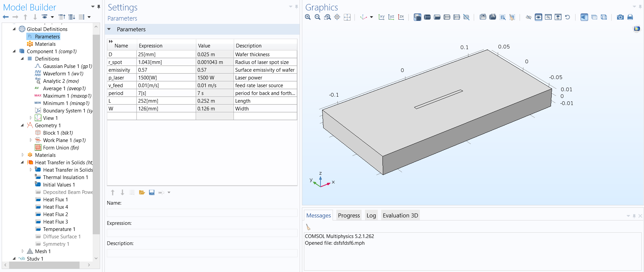Open the default view dropdown arrow
Screen dimensions: 644x272
tap(371, 17)
